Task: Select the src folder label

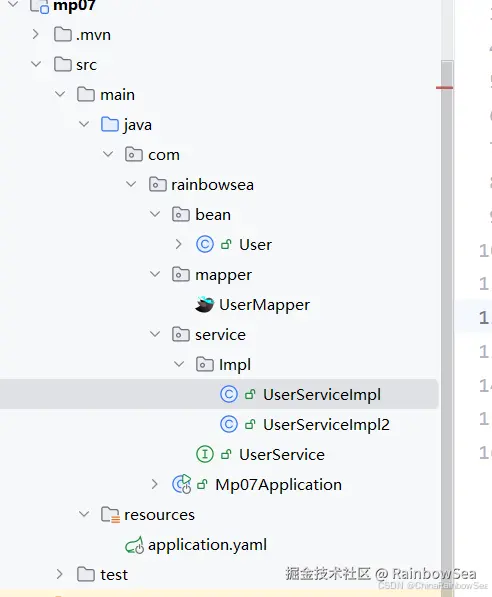Action: [x=86, y=65]
